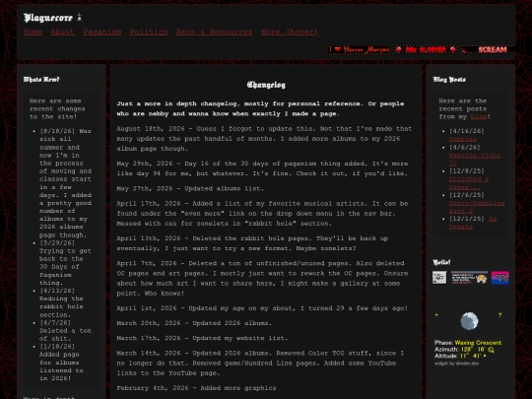Click the magnifier icon beside Azimuth
This screenshot has width=532, height=399.
click(491, 350)
